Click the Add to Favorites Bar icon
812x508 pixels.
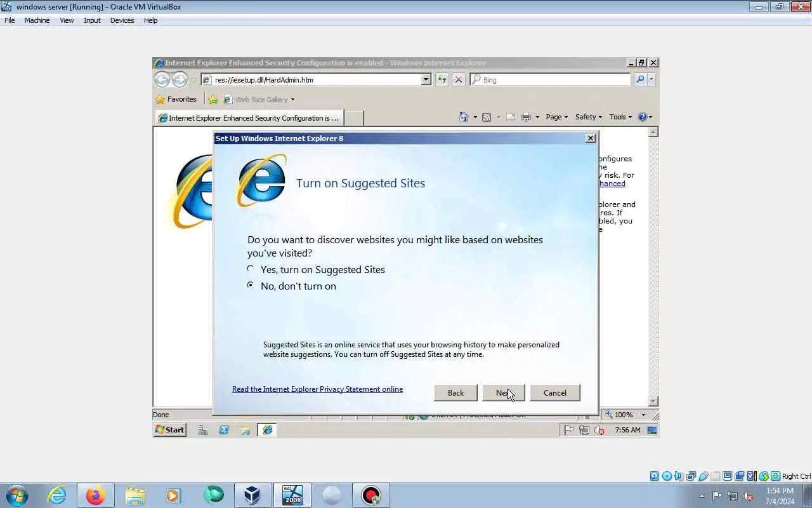click(213, 100)
